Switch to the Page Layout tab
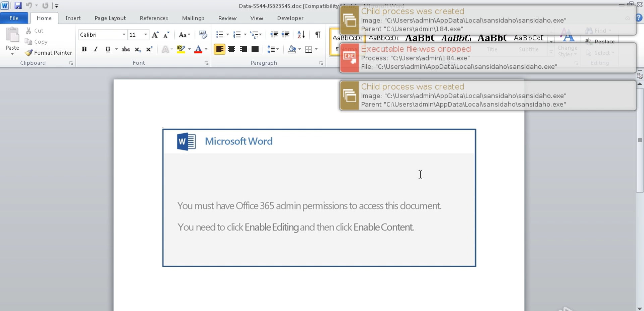644x311 pixels. 110,18
